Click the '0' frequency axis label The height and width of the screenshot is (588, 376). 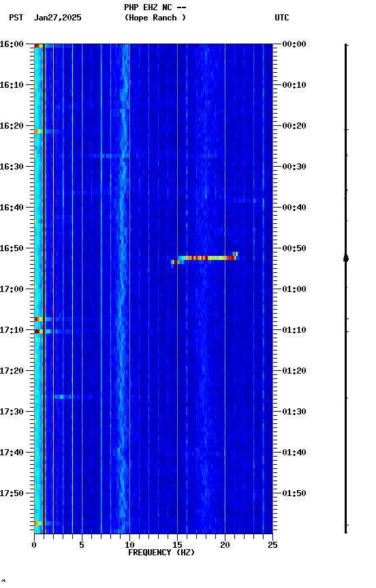click(34, 545)
